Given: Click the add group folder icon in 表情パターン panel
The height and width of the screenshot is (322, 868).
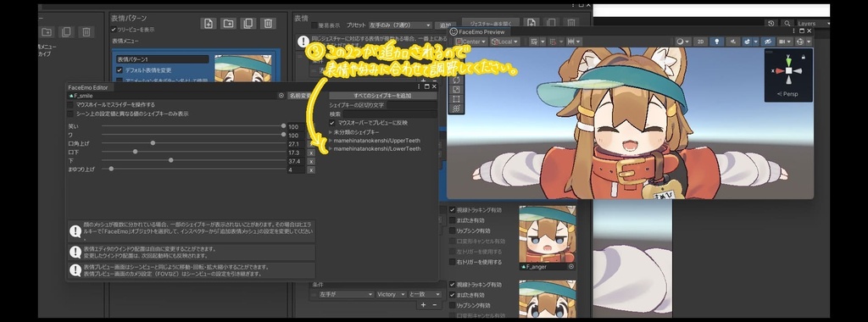Looking at the screenshot, I should coord(228,23).
